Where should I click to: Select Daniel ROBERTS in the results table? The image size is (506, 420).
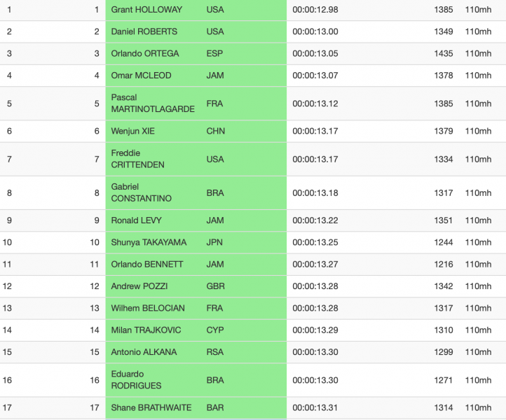tap(144, 31)
